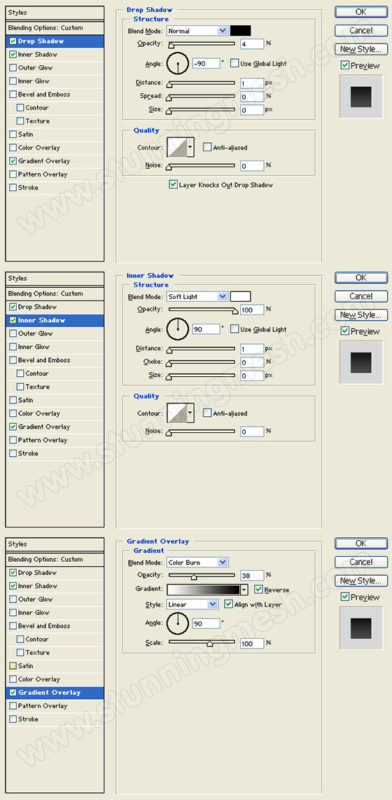Click the gradient bar in the Gradient Overlay settings
The image size is (392, 800).
coord(204,590)
